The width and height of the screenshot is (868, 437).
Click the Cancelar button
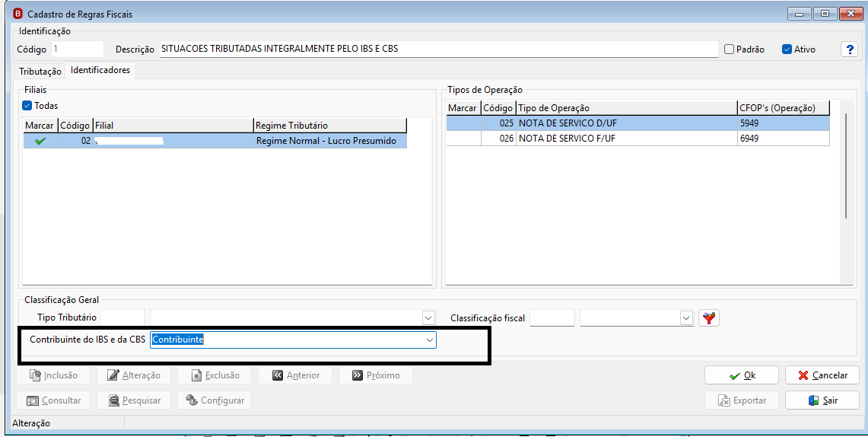click(822, 375)
